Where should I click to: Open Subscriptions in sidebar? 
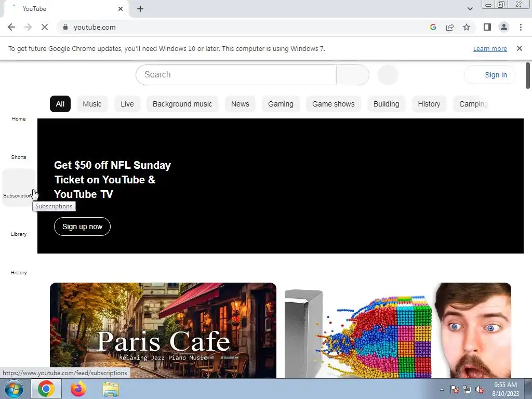pos(19,188)
